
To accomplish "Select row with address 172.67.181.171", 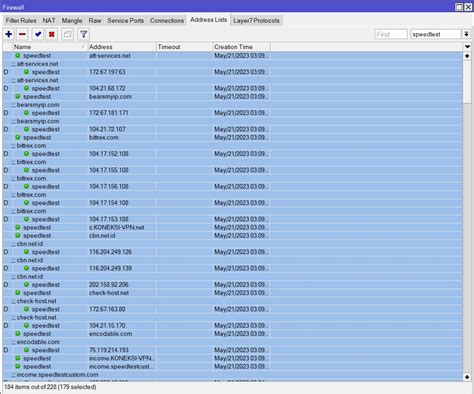I will coord(232,113).
